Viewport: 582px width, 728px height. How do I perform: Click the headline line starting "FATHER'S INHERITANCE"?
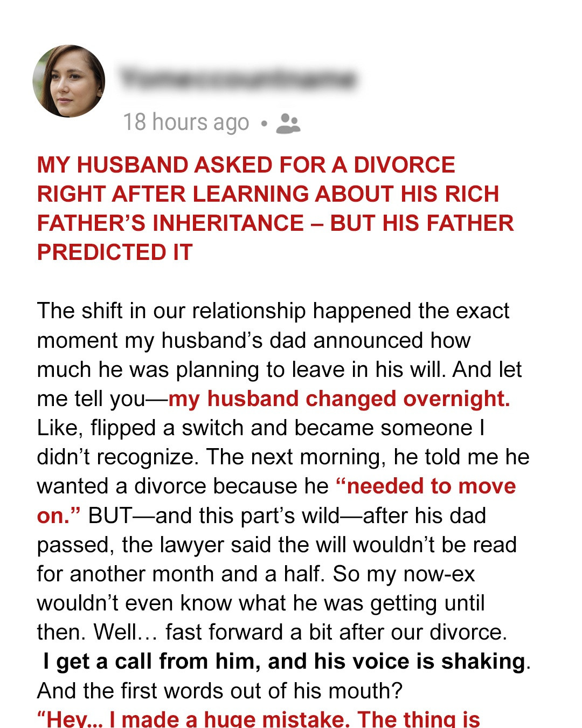(x=275, y=223)
